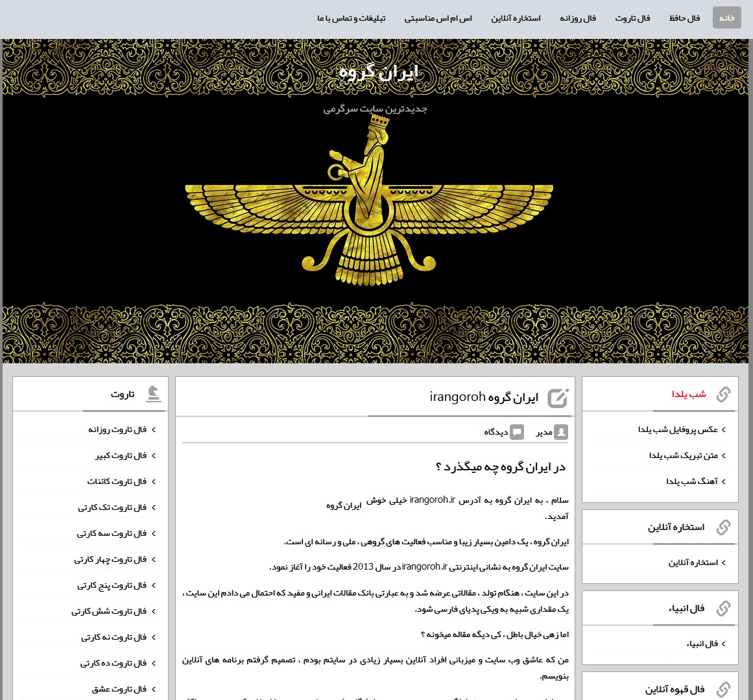Click the chain link icon beside فال انبیاء heading
Screen dimensions: 753x700
coord(723,609)
